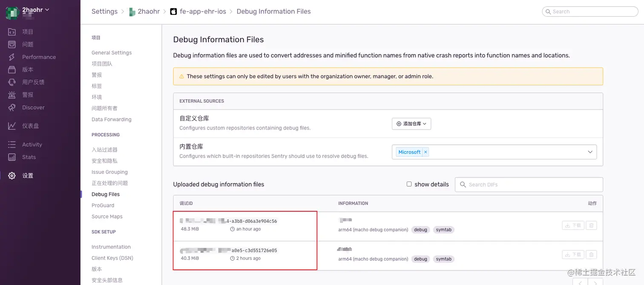The image size is (644, 285).
Task: Select Source Maps in settings menu
Action: (107, 216)
